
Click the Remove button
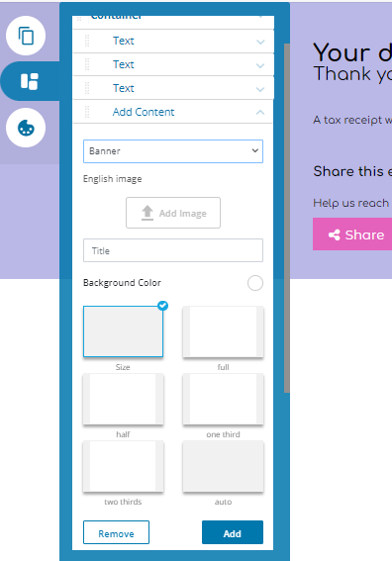(117, 532)
